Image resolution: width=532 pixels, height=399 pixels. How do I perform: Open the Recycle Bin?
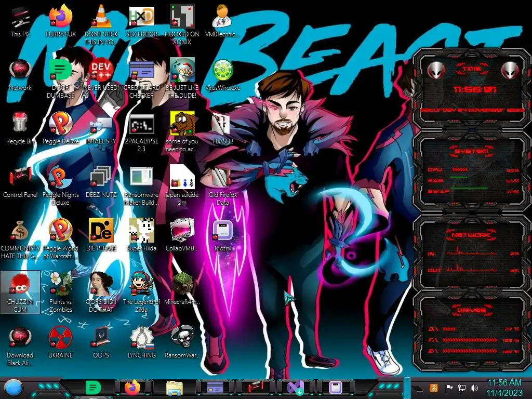(20, 129)
